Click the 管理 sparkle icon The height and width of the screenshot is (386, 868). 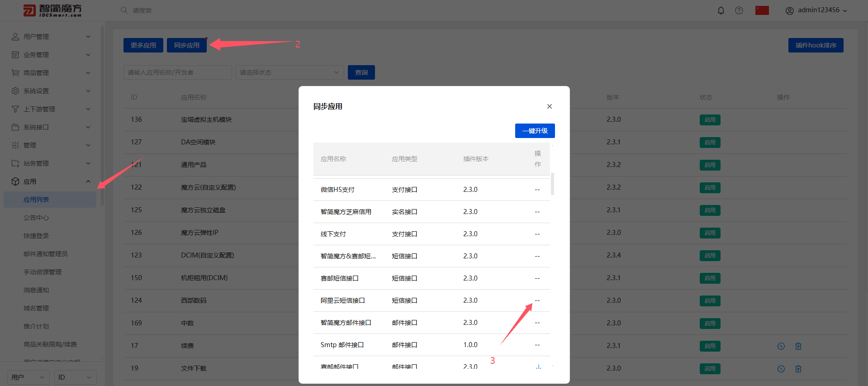(x=15, y=145)
